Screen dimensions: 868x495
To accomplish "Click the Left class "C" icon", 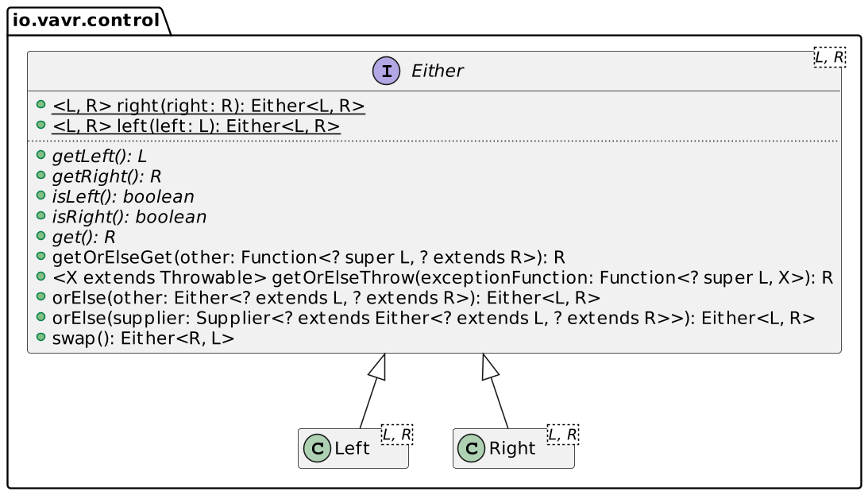I will click(x=318, y=449).
